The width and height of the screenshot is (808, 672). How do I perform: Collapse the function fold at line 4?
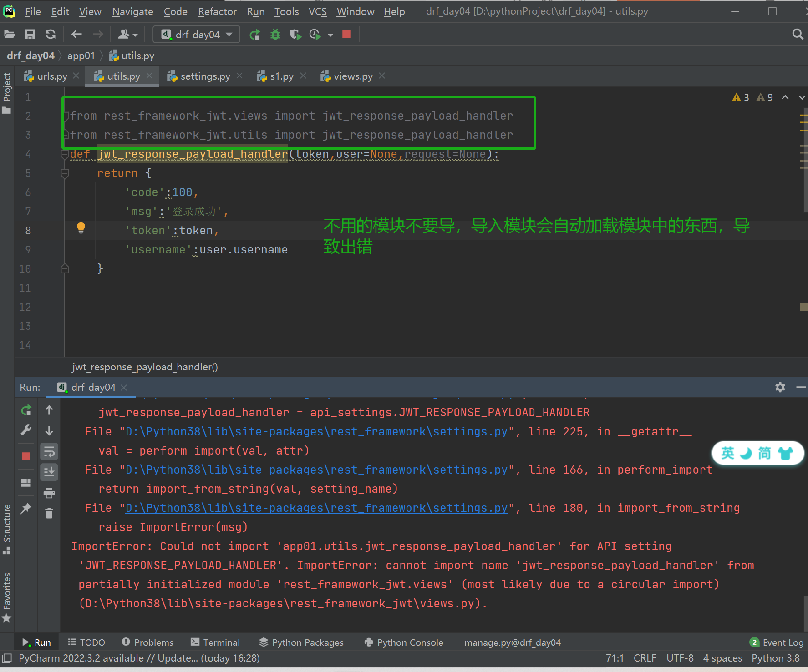click(x=65, y=155)
